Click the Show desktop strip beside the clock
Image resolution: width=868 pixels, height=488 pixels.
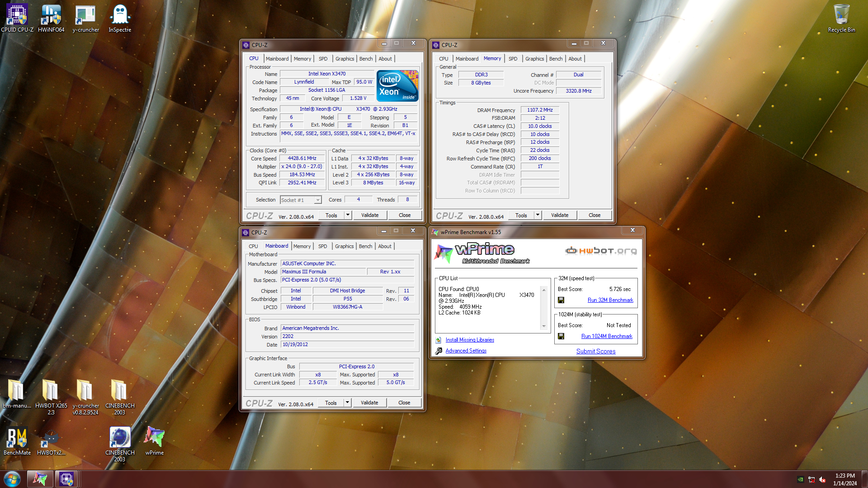[864, 479]
